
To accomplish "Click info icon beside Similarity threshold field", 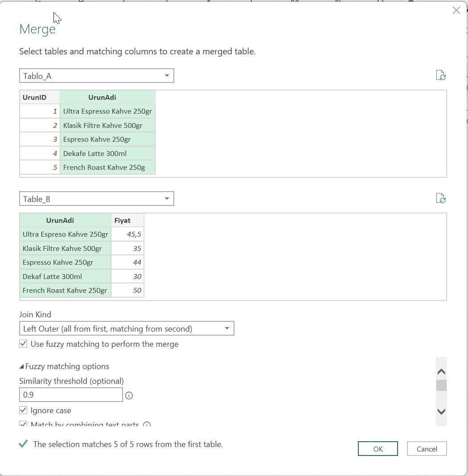I will [129, 395].
